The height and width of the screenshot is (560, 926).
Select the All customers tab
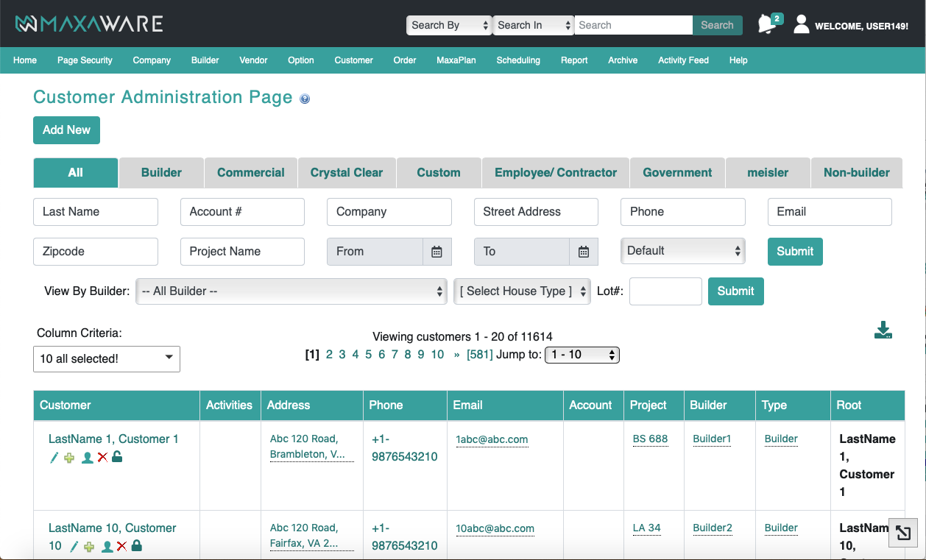pyautogui.click(x=76, y=173)
